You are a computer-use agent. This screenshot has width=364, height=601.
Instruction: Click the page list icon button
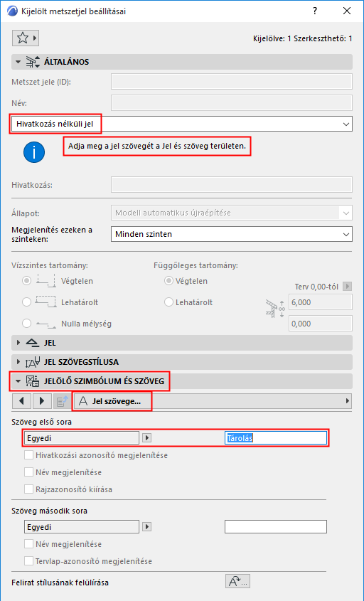[62, 401]
